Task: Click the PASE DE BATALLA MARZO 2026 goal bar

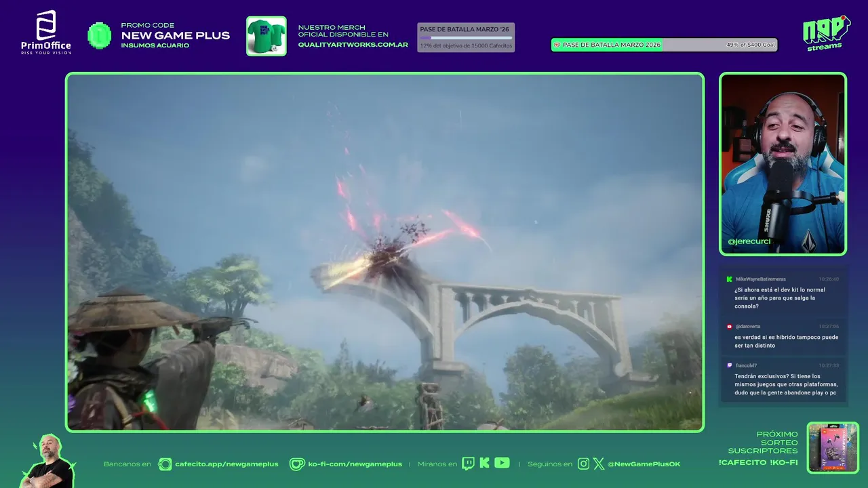Action: click(x=664, y=45)
